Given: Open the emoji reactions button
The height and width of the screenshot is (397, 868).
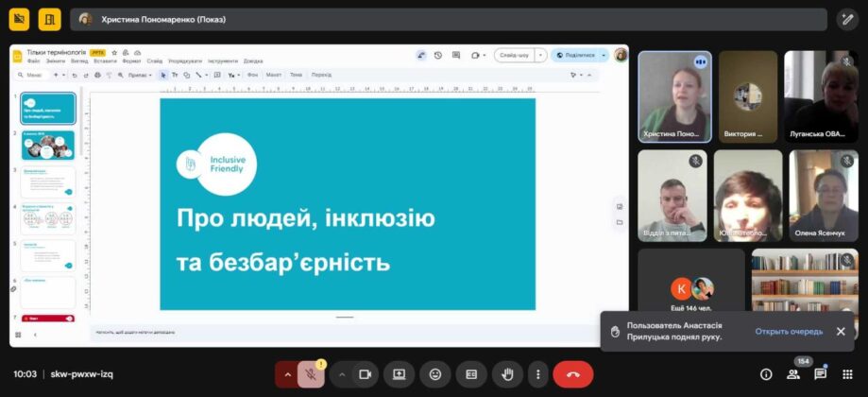Looking at the screenshot, I should [434, 373].
